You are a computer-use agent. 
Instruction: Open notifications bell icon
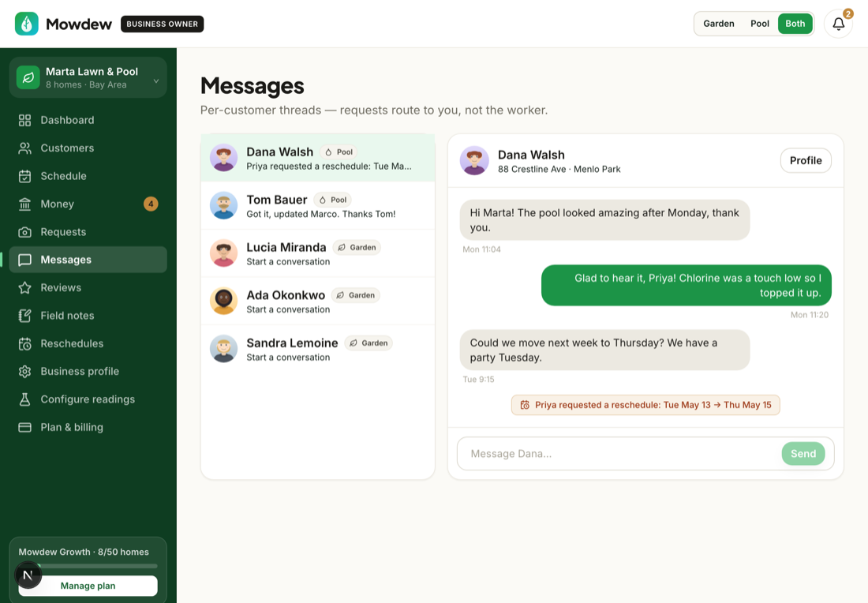tap(838, 24)
